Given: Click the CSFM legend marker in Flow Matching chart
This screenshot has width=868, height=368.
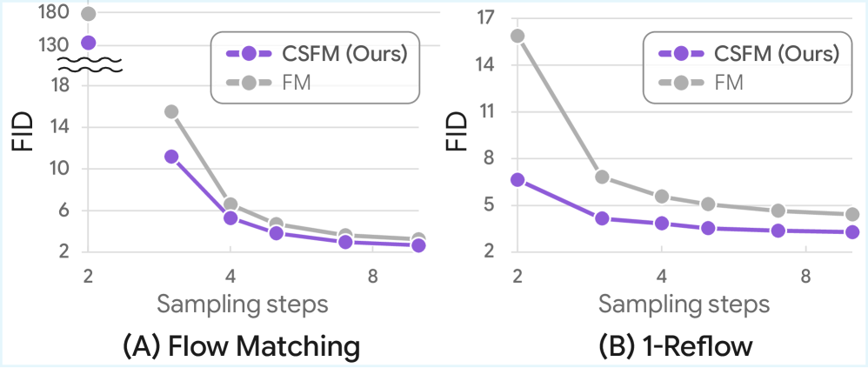Looking at the screenshot, I should 249,53.
